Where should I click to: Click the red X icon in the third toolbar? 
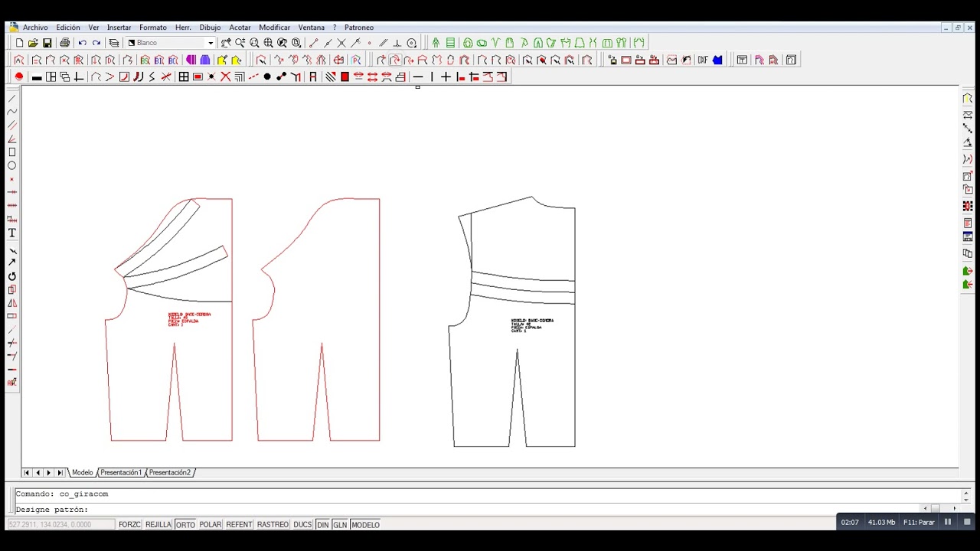226,77
